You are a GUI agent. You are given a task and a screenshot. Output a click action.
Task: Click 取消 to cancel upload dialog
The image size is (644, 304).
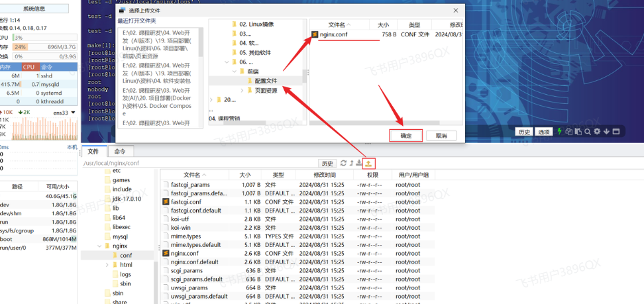tap(441, 136)
